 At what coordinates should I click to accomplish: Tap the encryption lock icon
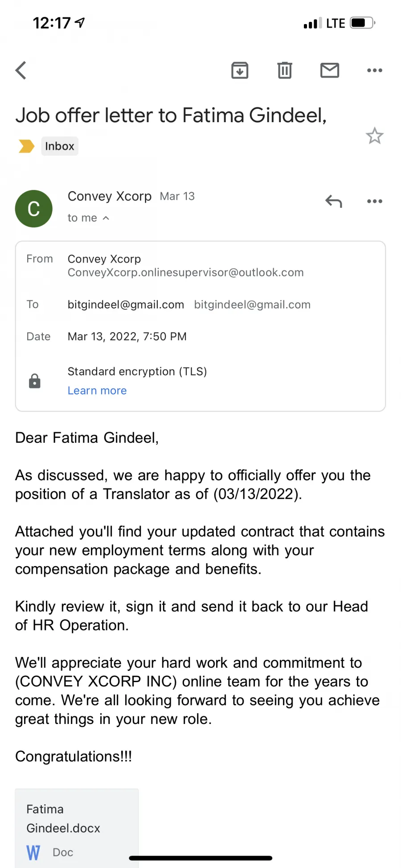[35, 381]
